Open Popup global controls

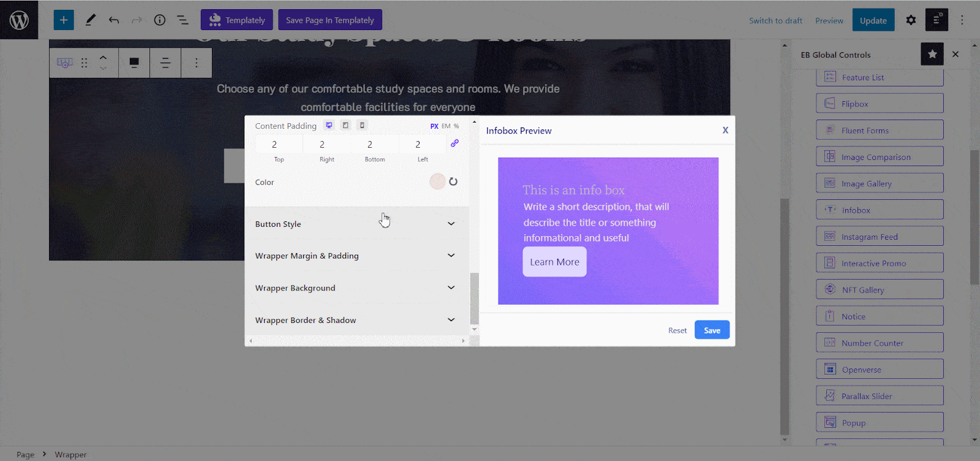coord(880,422)
